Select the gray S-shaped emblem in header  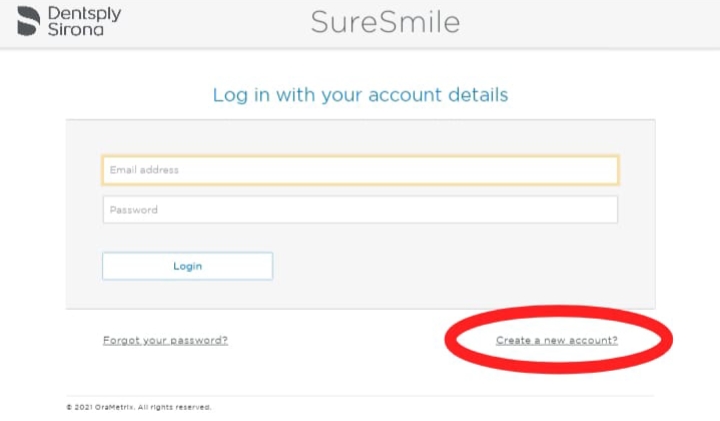click(x=28, y=21)
